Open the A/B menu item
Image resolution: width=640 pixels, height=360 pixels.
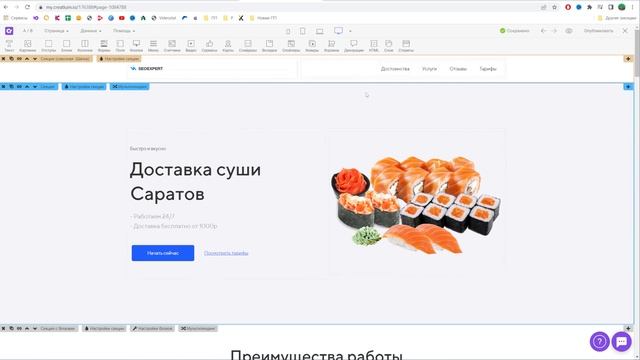(x=27, y=31)
